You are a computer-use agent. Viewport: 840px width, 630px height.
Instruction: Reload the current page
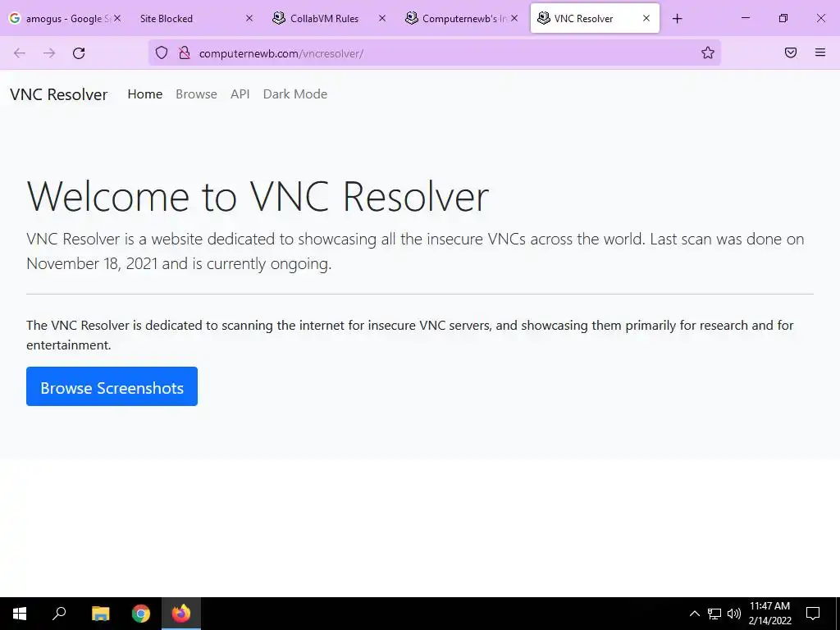point(79,53)
